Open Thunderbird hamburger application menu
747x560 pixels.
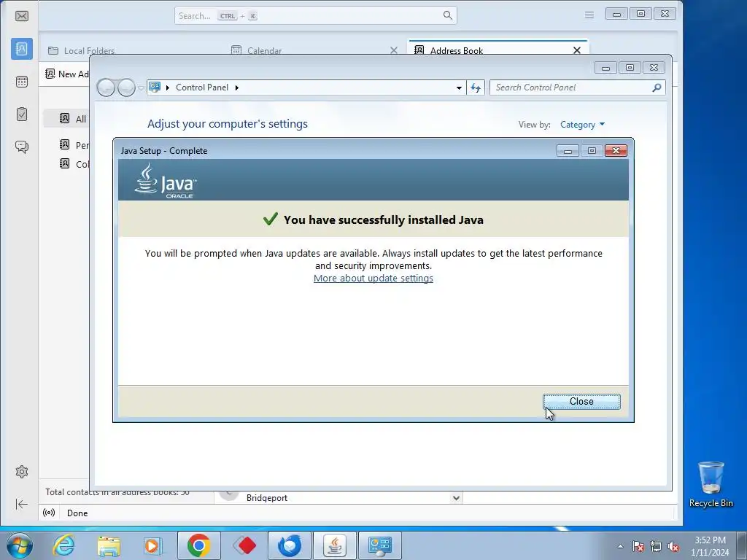pyautogui.click(x=589, y=15)
